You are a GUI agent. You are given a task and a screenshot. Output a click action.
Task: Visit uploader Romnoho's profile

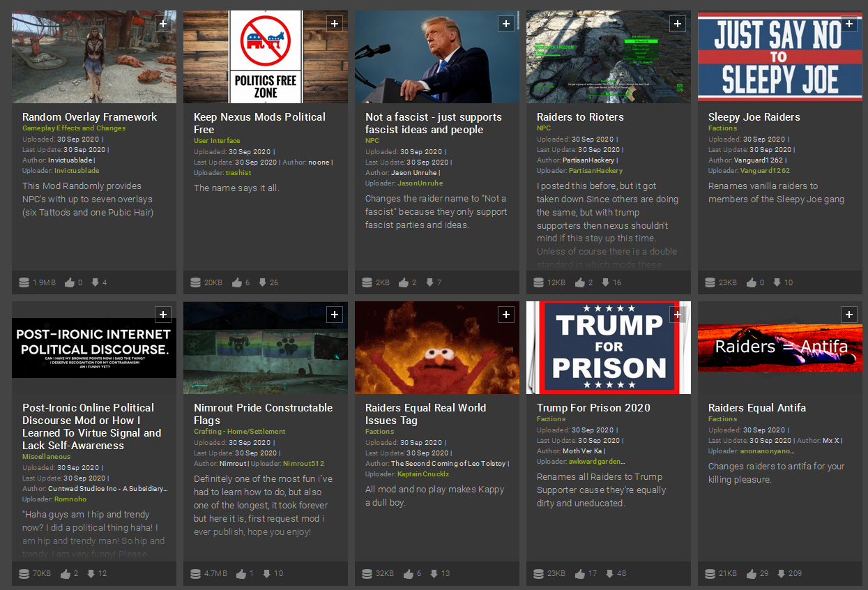[x=70, y=499]
